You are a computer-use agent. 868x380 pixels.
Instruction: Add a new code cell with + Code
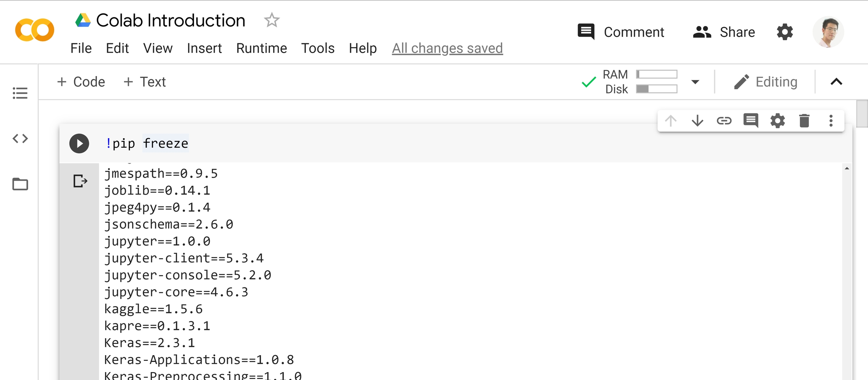(81, 82)
